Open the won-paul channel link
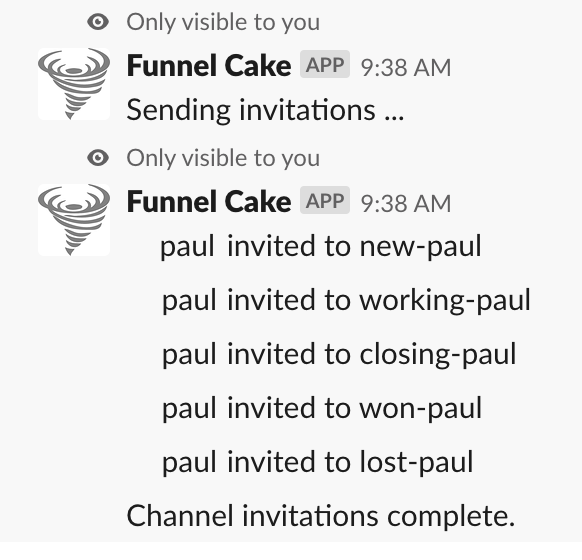Viewport: 582px width, 560px height. (x=421, y=408)
